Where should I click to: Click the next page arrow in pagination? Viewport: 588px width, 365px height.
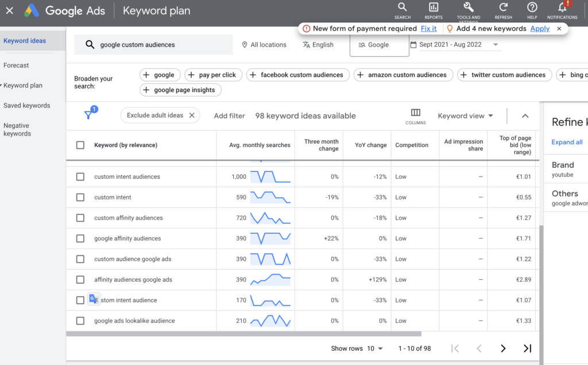click(x=503, y=348)
